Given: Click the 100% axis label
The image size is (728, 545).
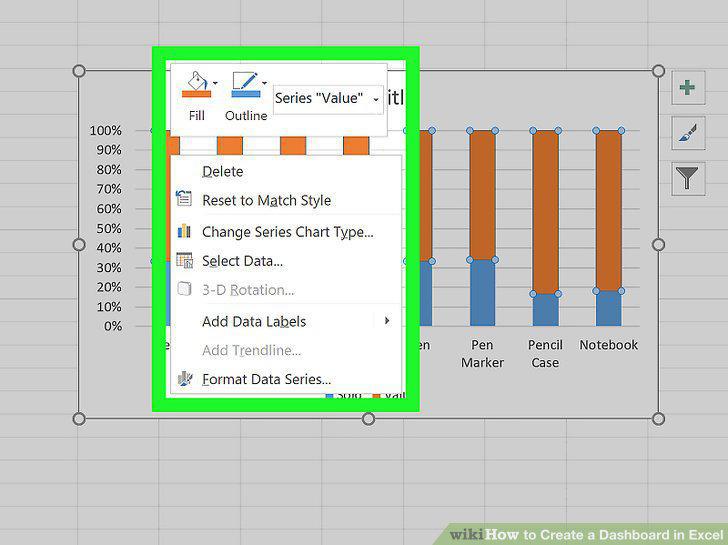Looking at the screenshot, I should (x=106, y=130).
